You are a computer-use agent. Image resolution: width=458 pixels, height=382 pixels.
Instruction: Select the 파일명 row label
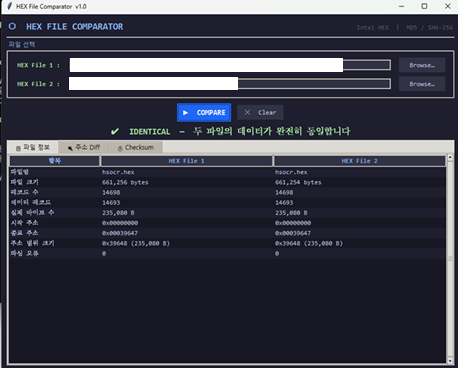point(20,172)
